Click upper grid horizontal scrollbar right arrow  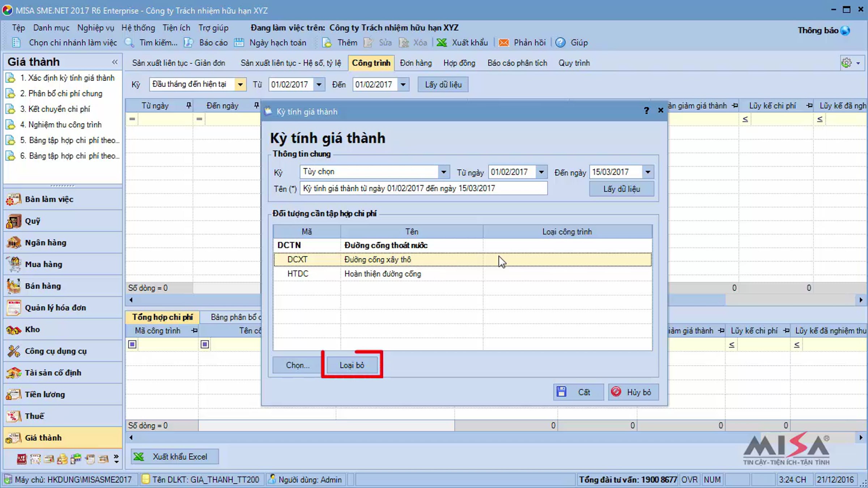point(861,300)
